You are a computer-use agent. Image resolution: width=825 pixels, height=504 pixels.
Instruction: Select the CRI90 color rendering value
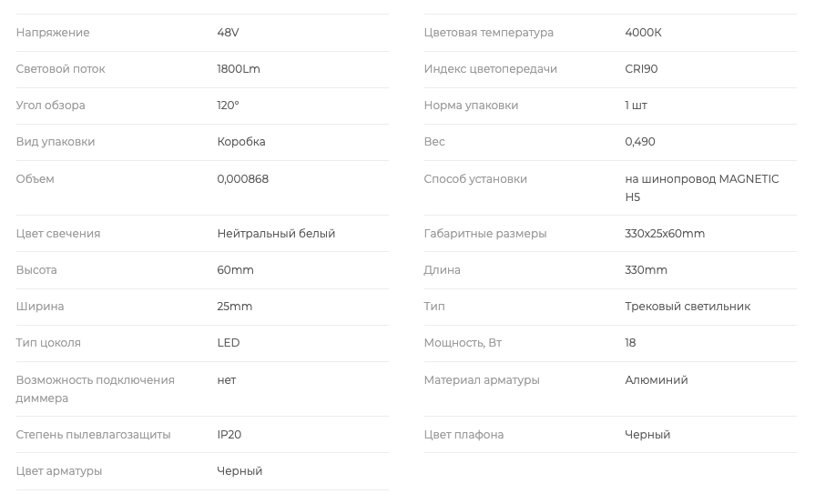pyautogui.click(x=641, y=69)
